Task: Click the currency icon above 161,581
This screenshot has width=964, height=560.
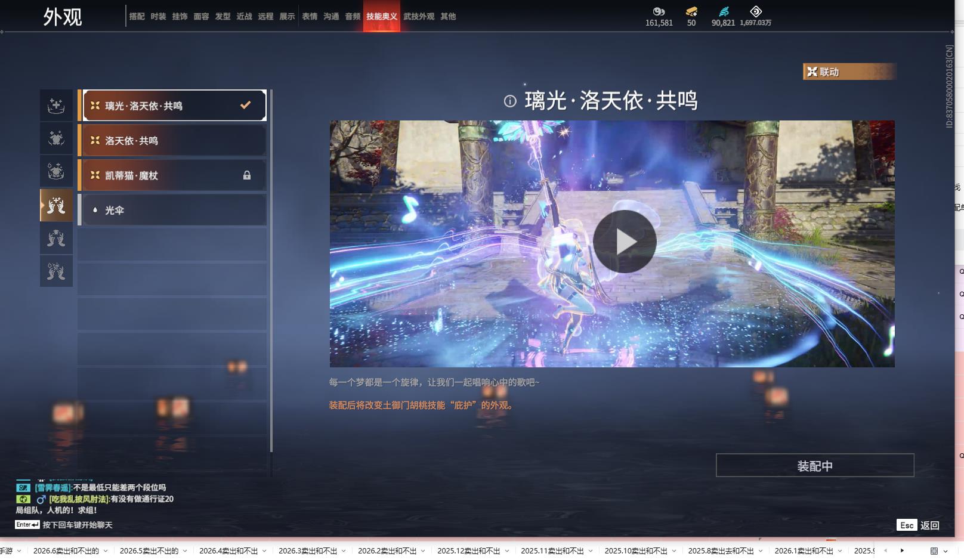Action: 659,11
